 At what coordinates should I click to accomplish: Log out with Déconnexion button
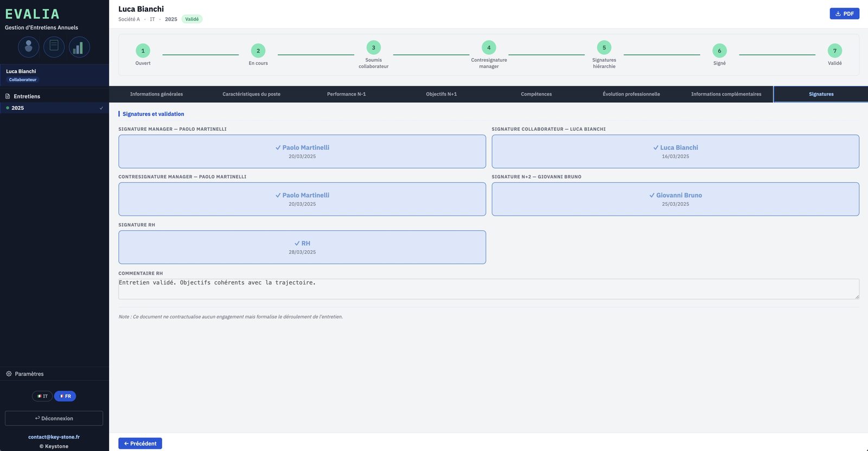click(x=54, y=418)
